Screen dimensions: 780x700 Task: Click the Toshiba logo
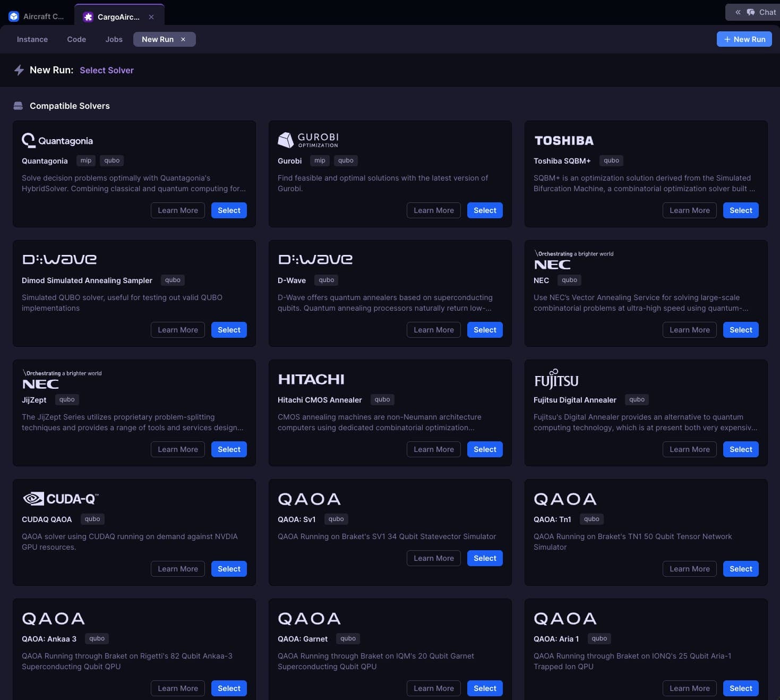pyautogui.click(x=564, y=140)
